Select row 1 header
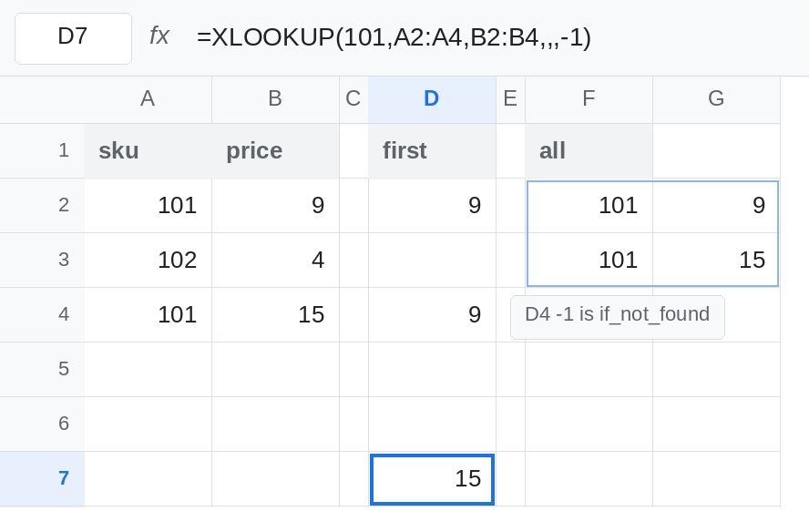 pos(42,150)
